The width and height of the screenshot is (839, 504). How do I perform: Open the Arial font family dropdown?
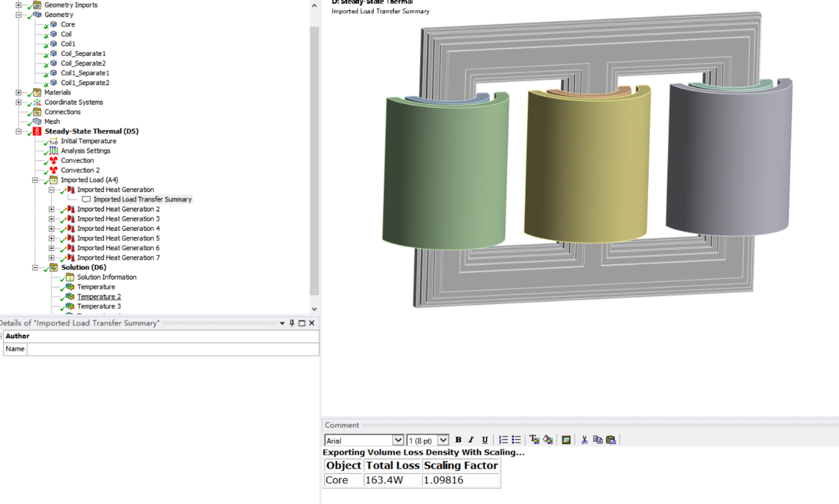400,440
